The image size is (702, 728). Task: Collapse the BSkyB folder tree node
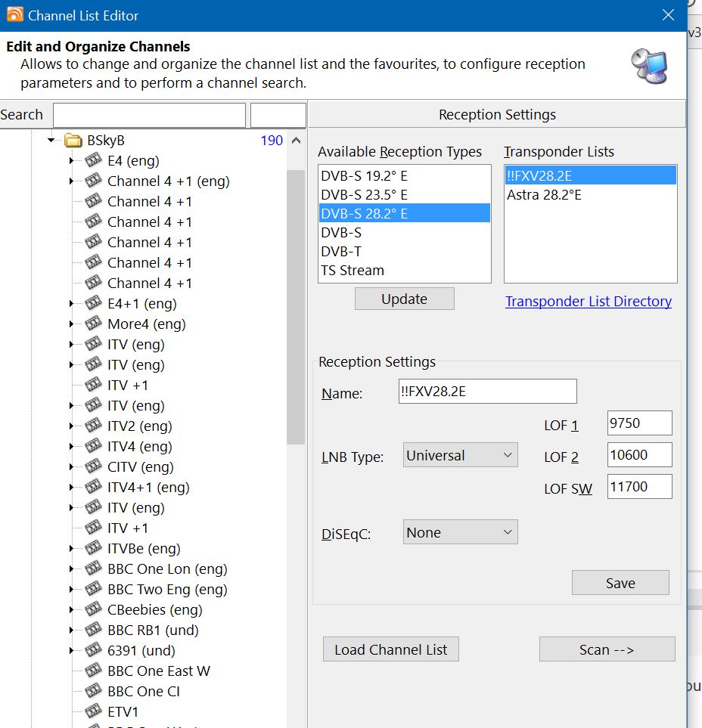pos(51,141)
